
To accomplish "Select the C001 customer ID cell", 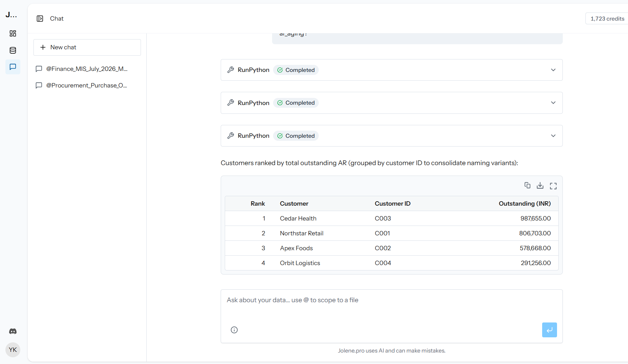I will [382, 233].
